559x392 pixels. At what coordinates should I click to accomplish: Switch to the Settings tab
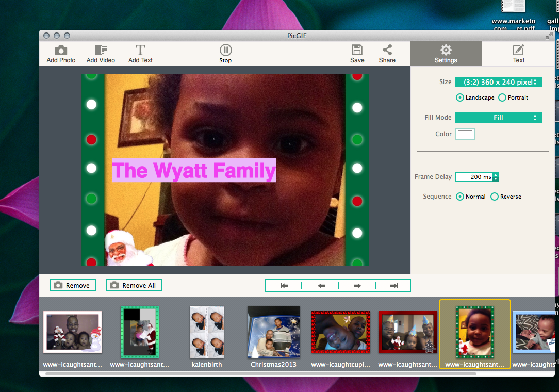tap(446, 54)
